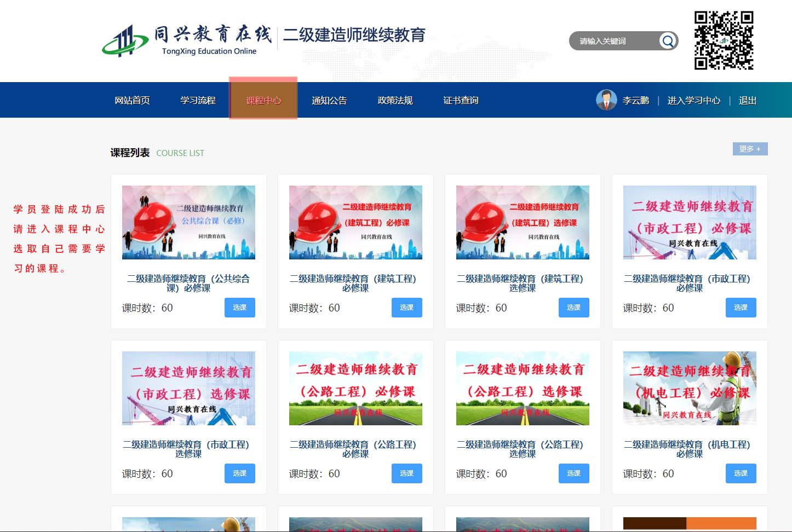The image size is (792, 532).
Task: Open the 网站首页 nav item
Action: [x=132, y=100]
